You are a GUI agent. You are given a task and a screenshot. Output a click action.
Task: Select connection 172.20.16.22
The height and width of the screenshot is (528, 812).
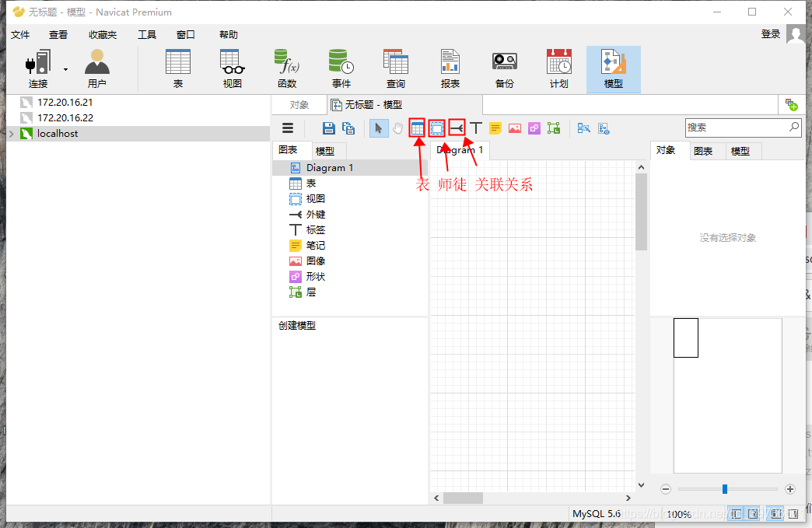pos(65,118)
